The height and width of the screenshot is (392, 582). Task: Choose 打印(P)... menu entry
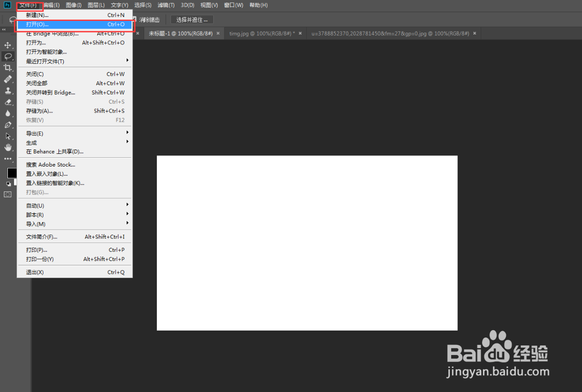pos(75,250)
